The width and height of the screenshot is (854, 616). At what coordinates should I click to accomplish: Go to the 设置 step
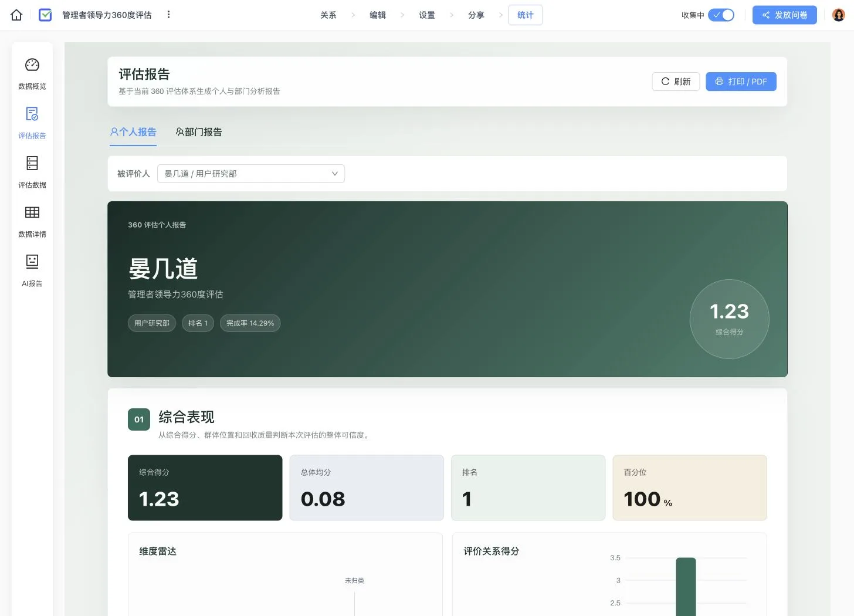point(427,15)
